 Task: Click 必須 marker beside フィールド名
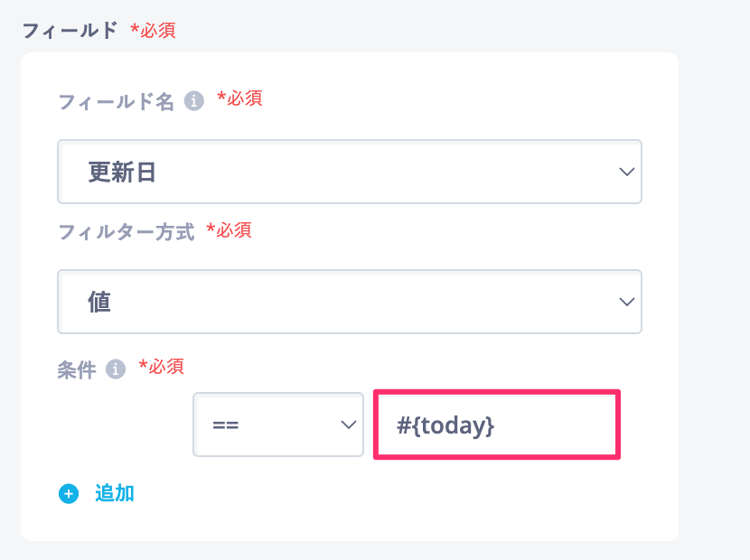click(239, 98)
